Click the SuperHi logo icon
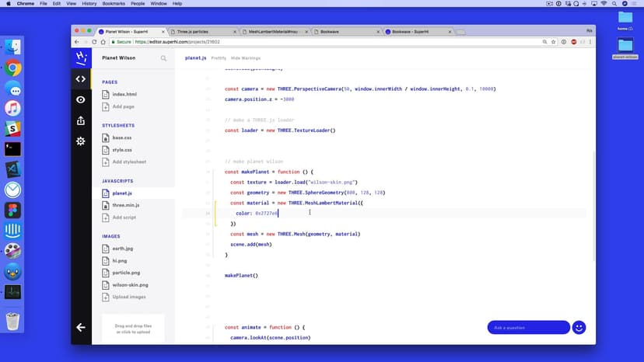This screenshot has width=644, height=362. (x=81, y=57)
